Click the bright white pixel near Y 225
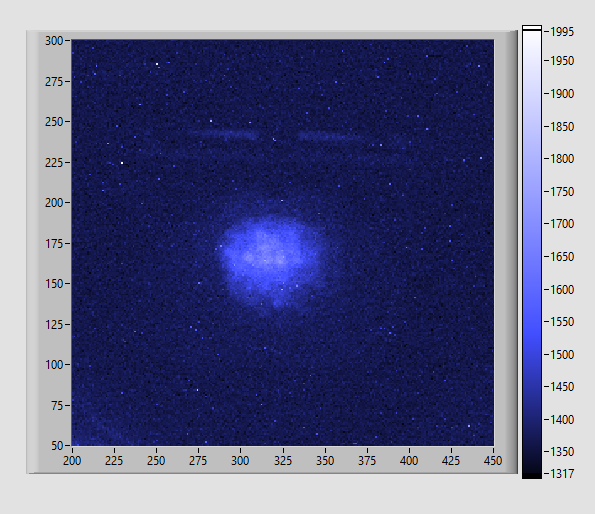Screen dimensions: 595x514 pyautogui.click(x=122, y=163)
